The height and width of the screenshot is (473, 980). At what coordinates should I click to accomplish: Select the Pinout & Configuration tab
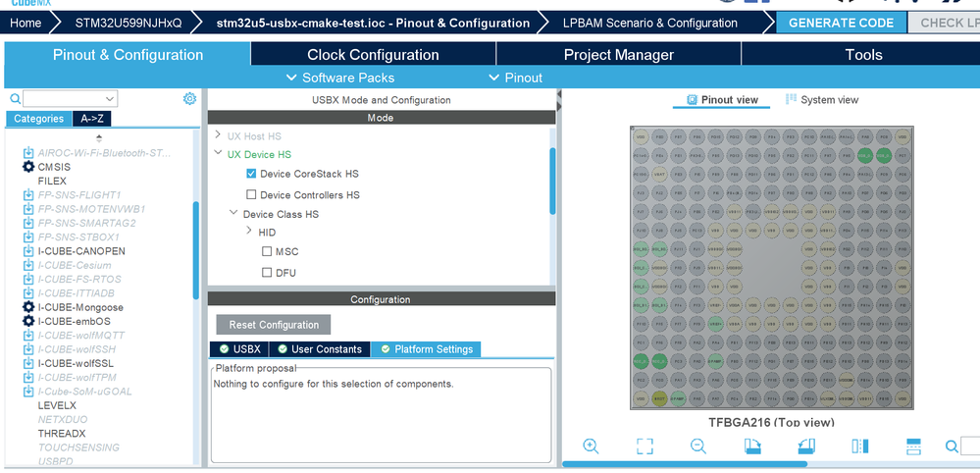(x=128, y=54)
